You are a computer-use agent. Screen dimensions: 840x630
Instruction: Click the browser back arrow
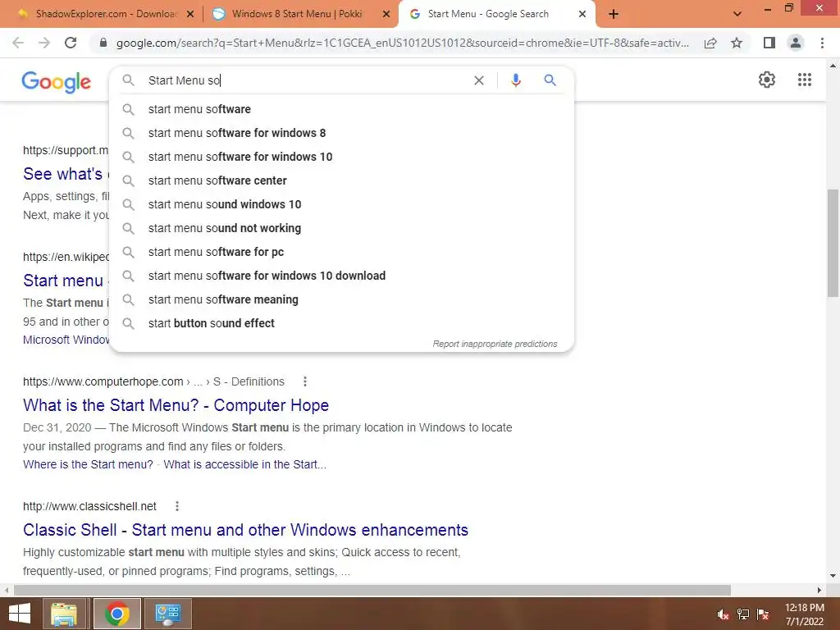coord(18,43)
